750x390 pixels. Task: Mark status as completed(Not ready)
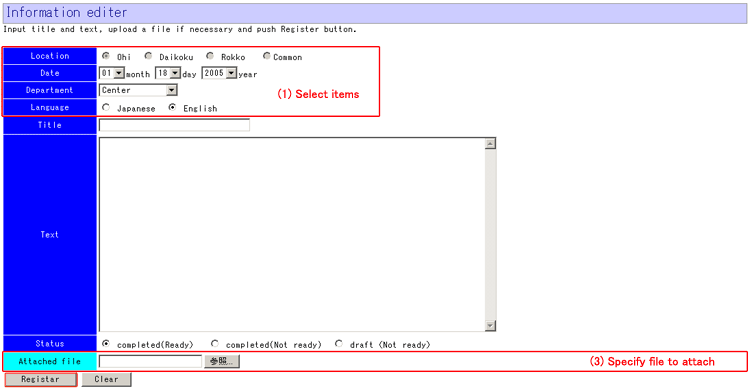point(215,344)
